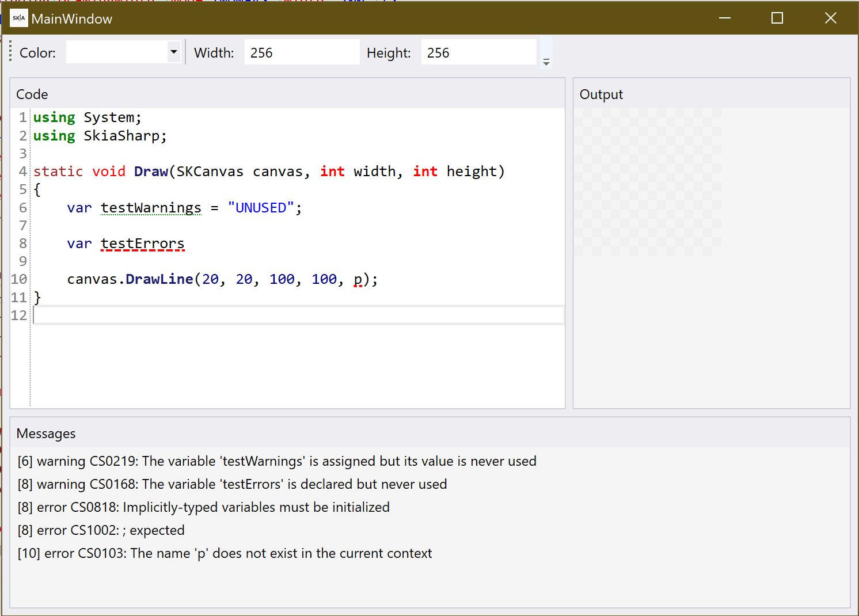Click the toolbar drag grip handle

pos(11,52)
